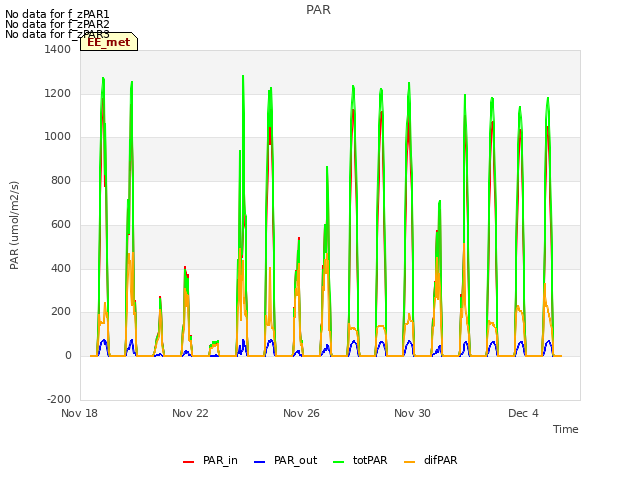Click the 1000 y-axis tick label
The width and height of the screenshot is (640, 480).
58,137
